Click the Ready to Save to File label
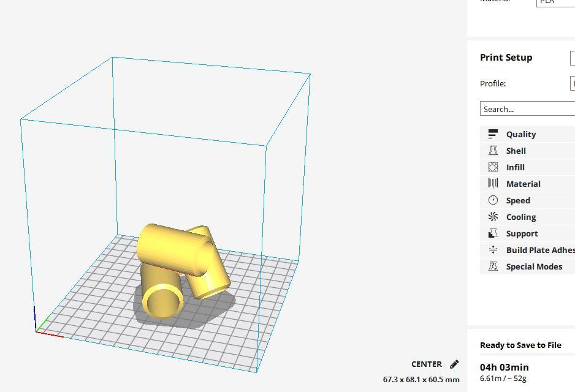 coord(520,345)
